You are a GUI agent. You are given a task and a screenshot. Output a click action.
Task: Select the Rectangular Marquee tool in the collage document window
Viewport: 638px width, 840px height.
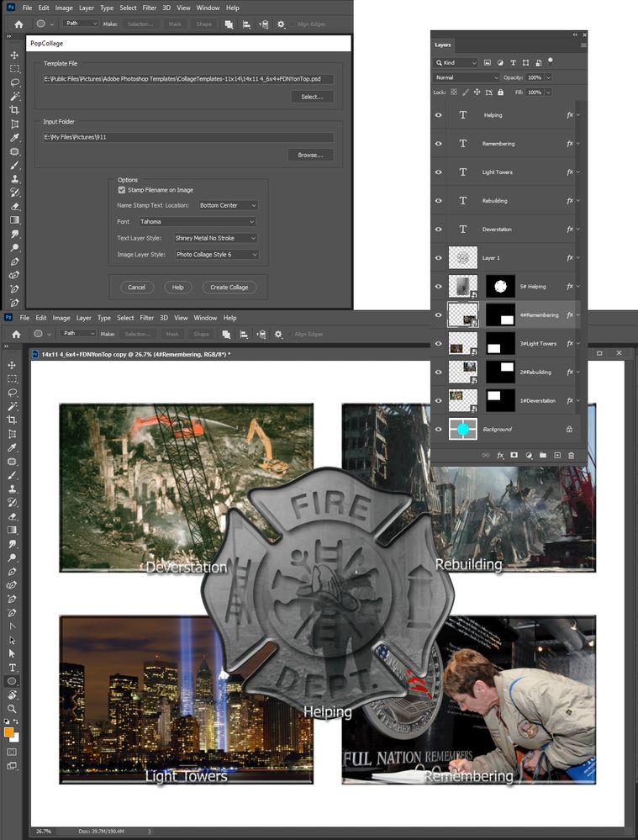click(x=12, y=378)
